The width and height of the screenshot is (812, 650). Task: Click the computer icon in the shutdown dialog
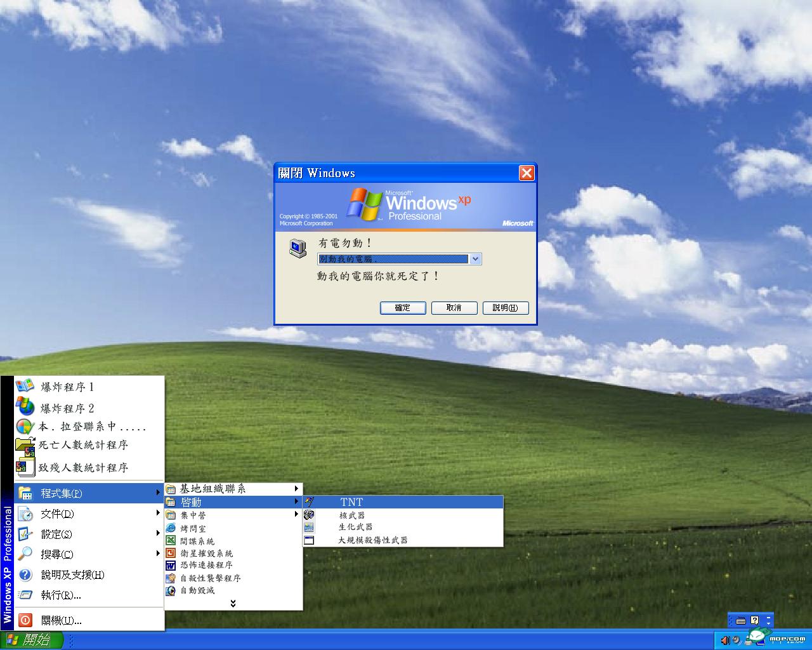298,249
